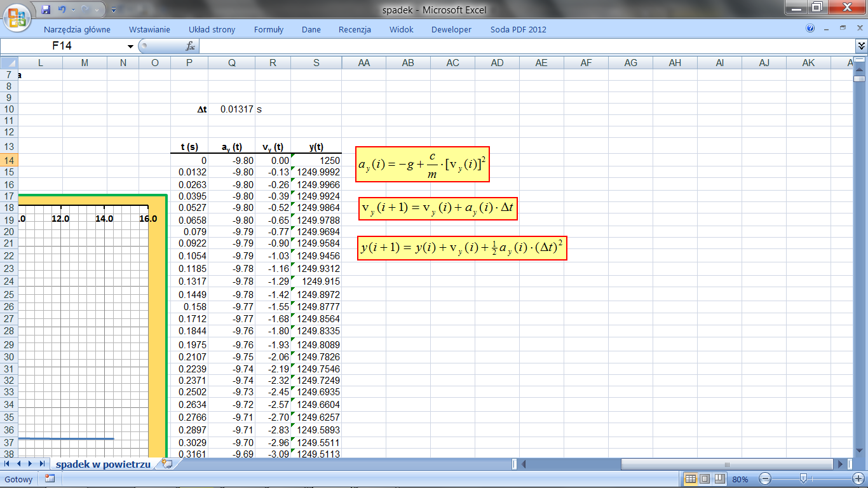Select the velocity formula image v_y(i+1)
The width and height of the screenshot is (868, 488).
coord(438,209)
